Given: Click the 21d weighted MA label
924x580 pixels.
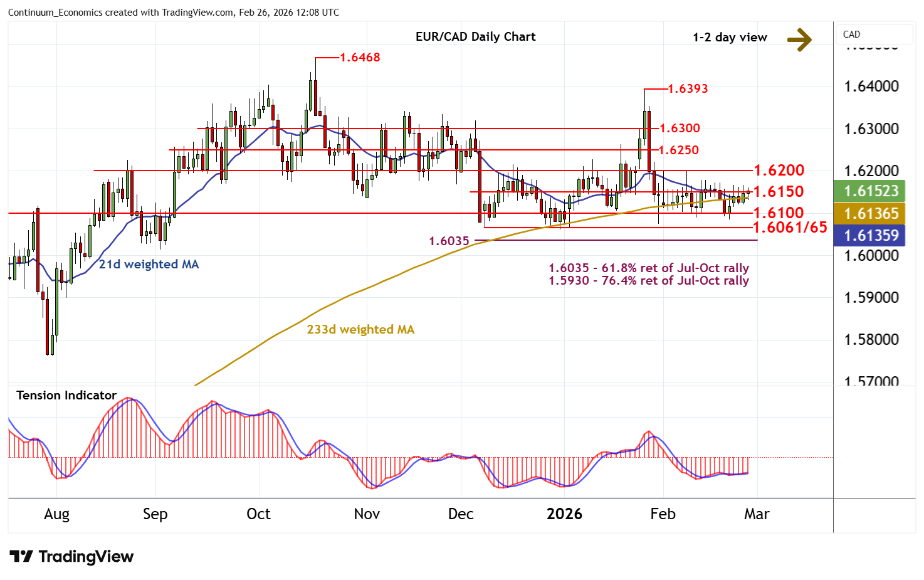Looking at the screenshot, I should (149, 265).
